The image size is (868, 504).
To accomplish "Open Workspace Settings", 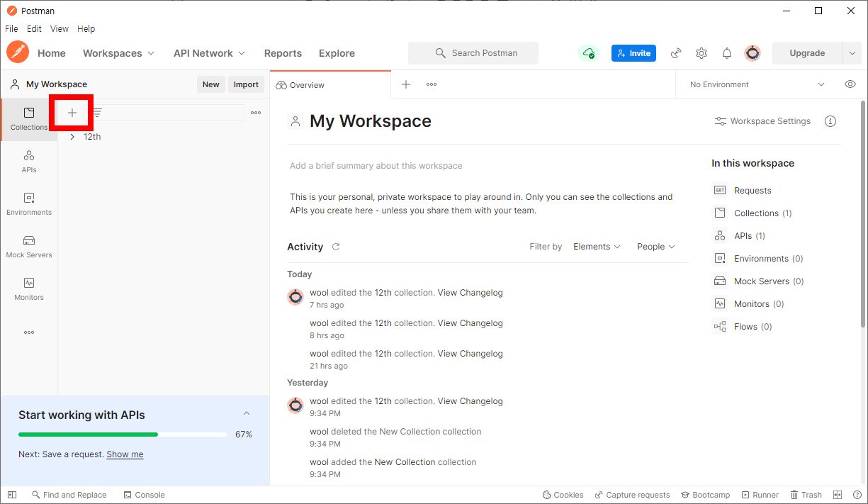I will [x=762, y=121].
